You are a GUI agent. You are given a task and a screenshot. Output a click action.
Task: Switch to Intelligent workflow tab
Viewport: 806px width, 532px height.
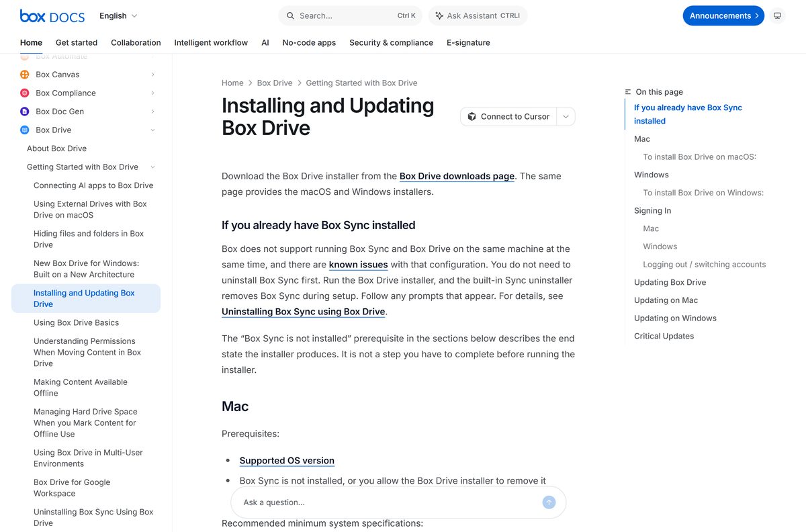(x=211, y=42)
